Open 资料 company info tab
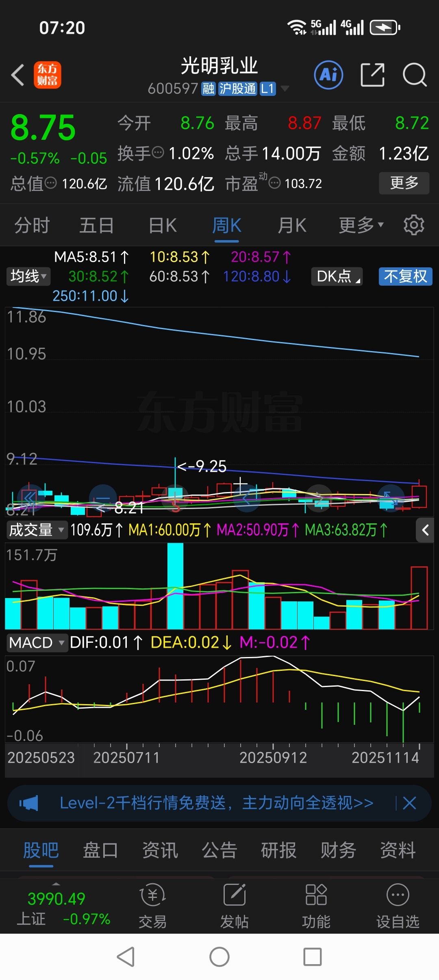Screen dimensions: 439x980 (x=398, y=850)
